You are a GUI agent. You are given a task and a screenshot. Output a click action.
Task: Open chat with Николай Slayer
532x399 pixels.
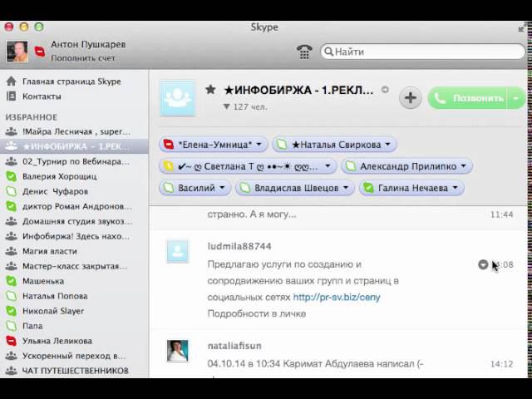click(x=74, y=311)
